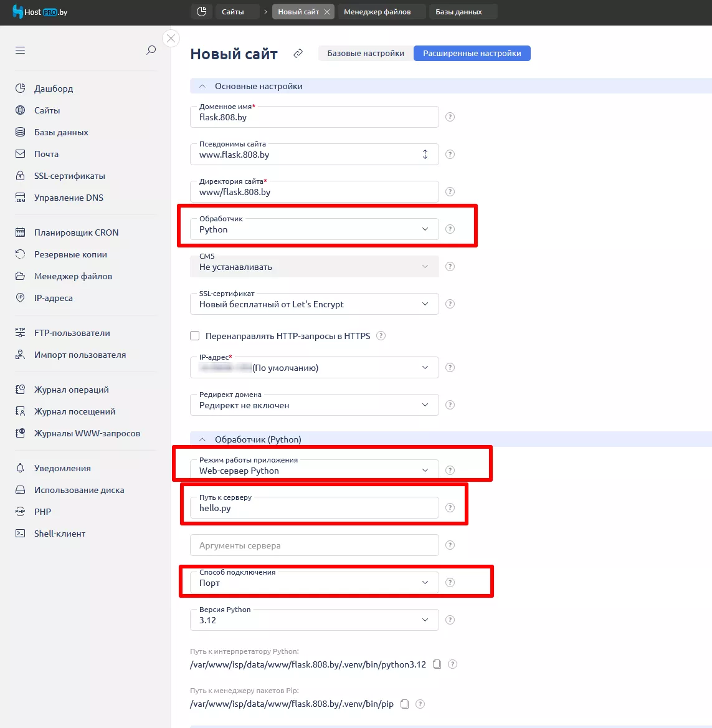Screen dimensions: 712x728
Task: Click the Журналы WWW-запросов icon
Action: [20, 433]
